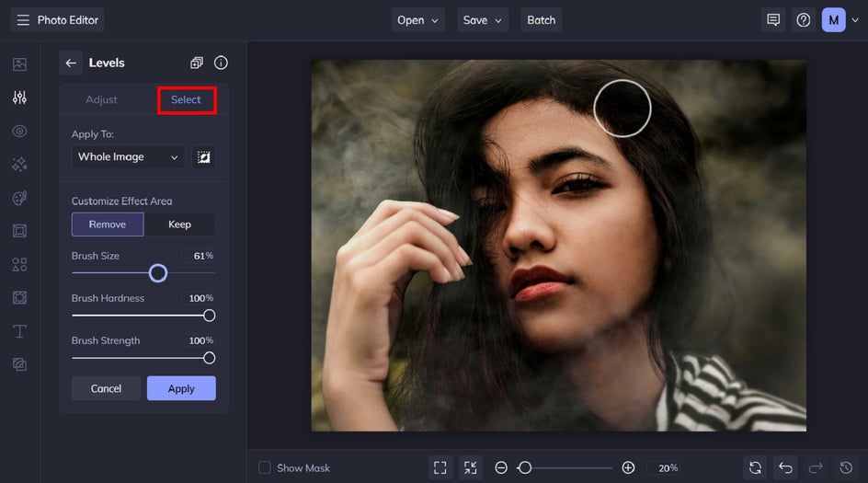Click the zoom level slider handle

(525, 468)
